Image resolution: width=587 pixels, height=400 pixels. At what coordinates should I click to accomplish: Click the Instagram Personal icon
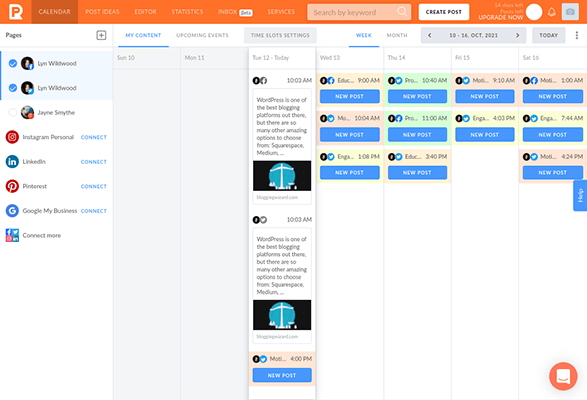point(12,137)
